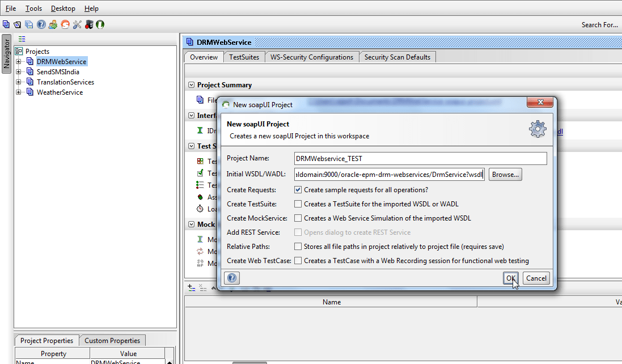Click the DRMWebService project icon in tree

coord(30,61)
